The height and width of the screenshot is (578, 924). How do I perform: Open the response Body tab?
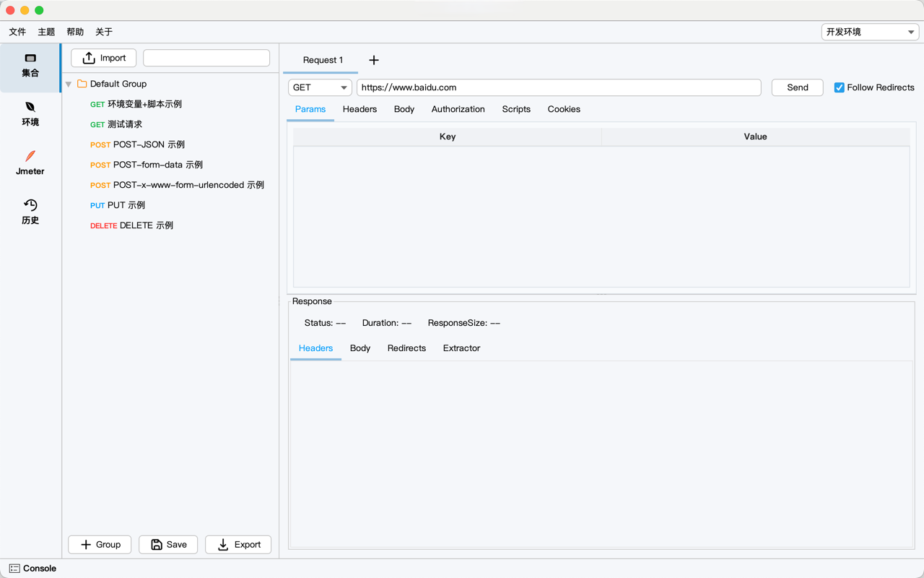pyautogui.click(x=360, y=348)
